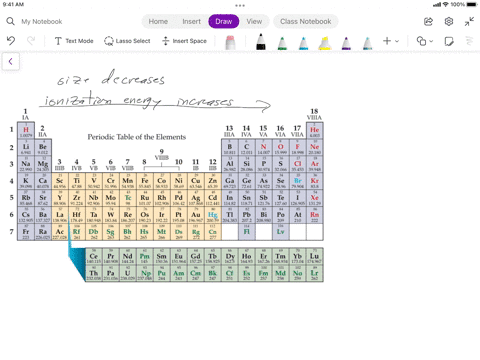Open the View tab
The height and width of the screenshot is (360, 480).
[254, 21]
